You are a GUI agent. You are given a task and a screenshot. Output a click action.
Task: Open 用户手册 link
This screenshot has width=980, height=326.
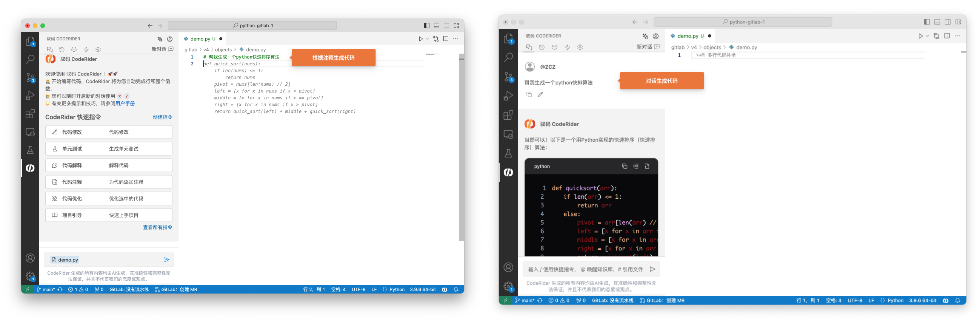tap(125, 104)
